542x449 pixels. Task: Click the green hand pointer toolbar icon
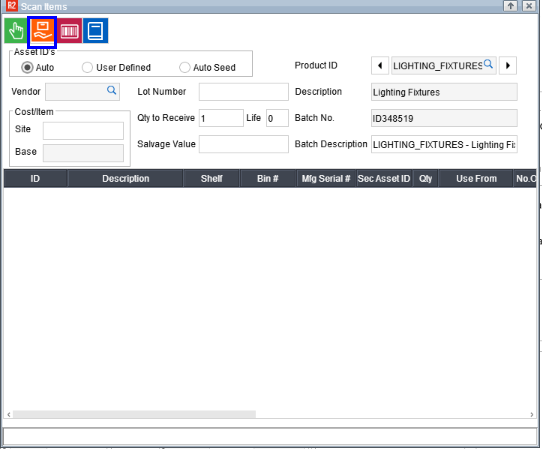tap(16, 31)
